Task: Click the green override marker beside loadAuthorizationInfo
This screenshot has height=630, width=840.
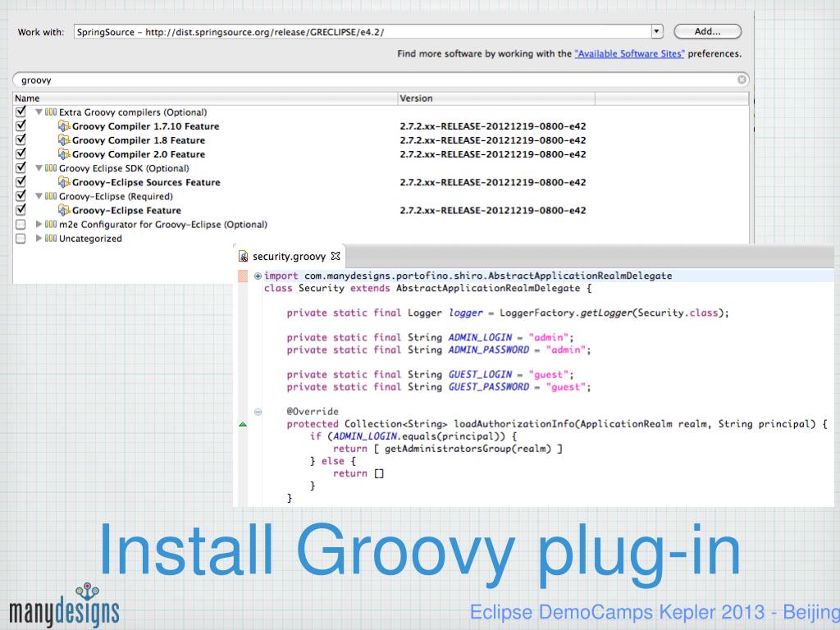Action: (x=243, y=424)
